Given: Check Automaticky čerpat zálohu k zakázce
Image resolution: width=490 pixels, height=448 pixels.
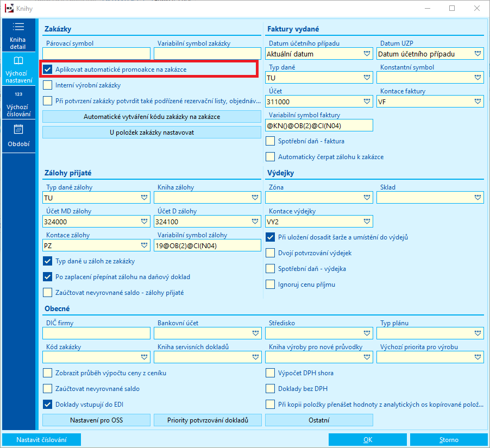Looking at the screenshot, I should click(271, 157).
